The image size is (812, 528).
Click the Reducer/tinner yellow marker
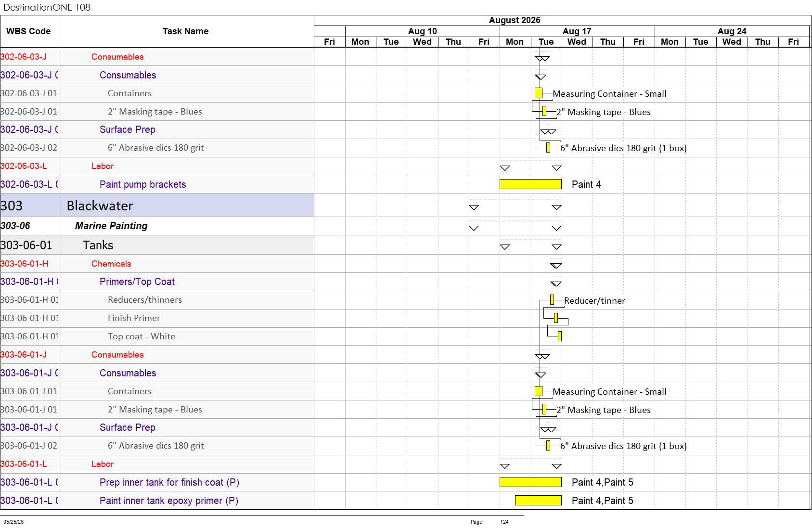pyautogui.click(x=552, y=300)
